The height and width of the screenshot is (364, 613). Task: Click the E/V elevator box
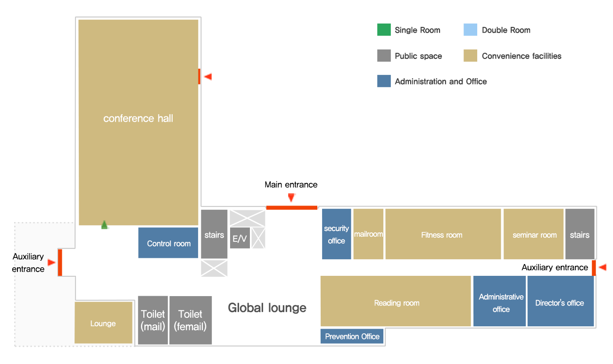coord(240,238)
